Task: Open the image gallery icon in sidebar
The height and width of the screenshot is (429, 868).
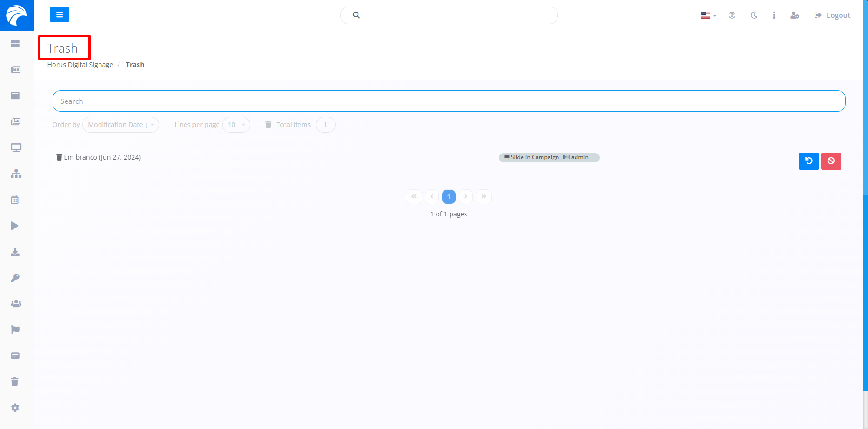Action: pyautogui.click(x=16, y=122)
